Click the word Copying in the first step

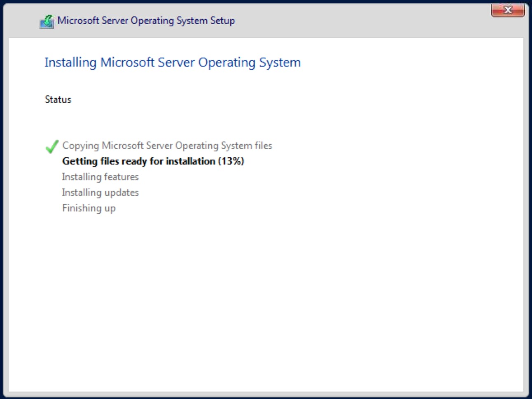coord(80,146)
